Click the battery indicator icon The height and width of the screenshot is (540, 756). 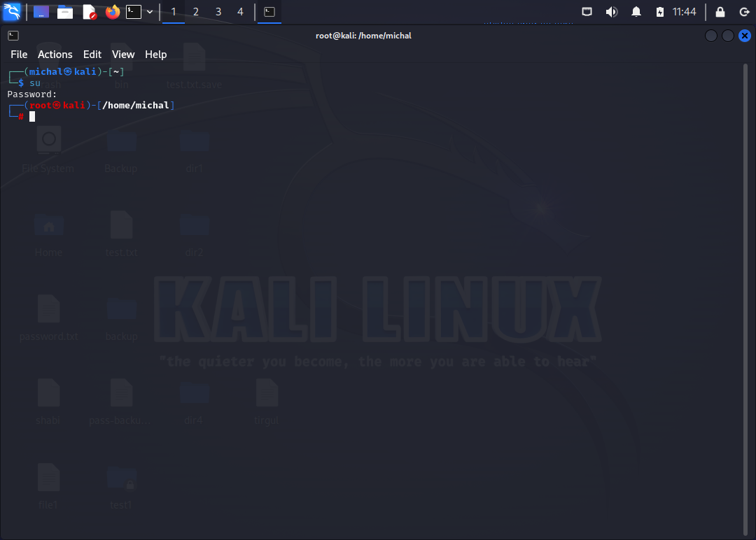coord(659,11)
